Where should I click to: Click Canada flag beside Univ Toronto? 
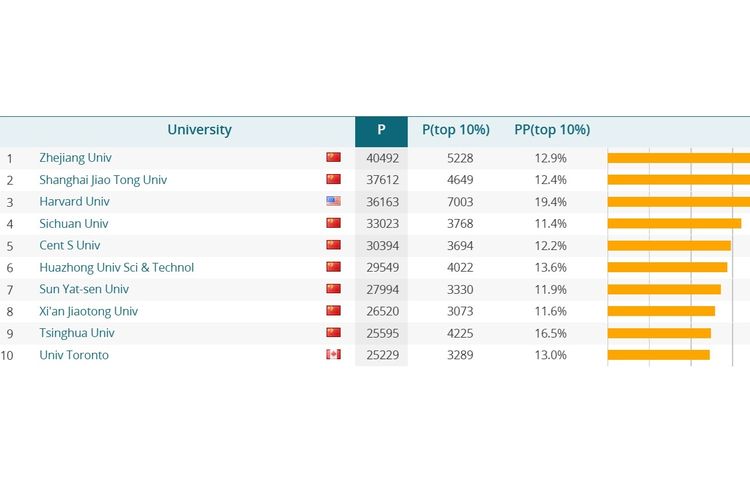[333, 354]
